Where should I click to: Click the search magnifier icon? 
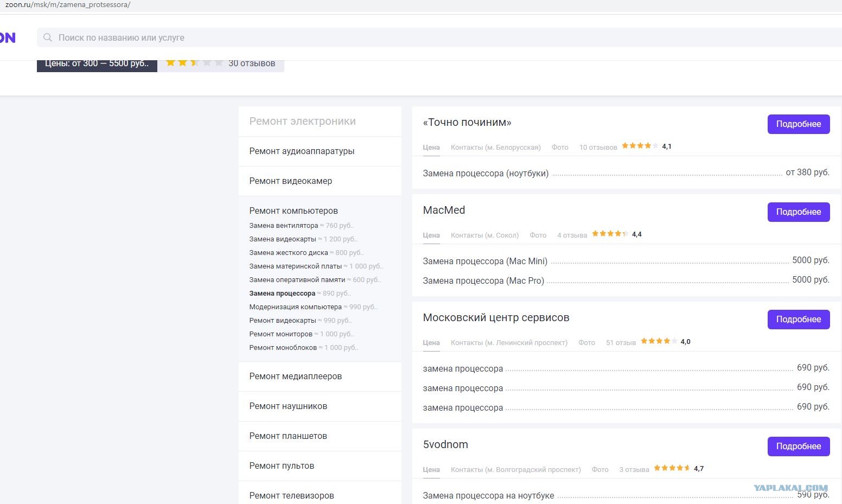click(x=48, y=37)
